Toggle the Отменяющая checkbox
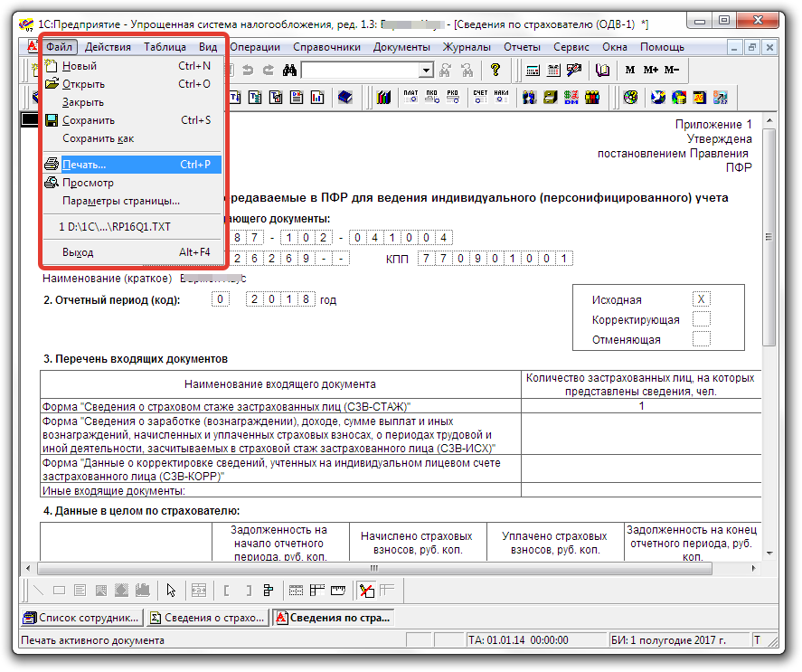Viewport: 802px width, 672px height. [x=702, y=339]
